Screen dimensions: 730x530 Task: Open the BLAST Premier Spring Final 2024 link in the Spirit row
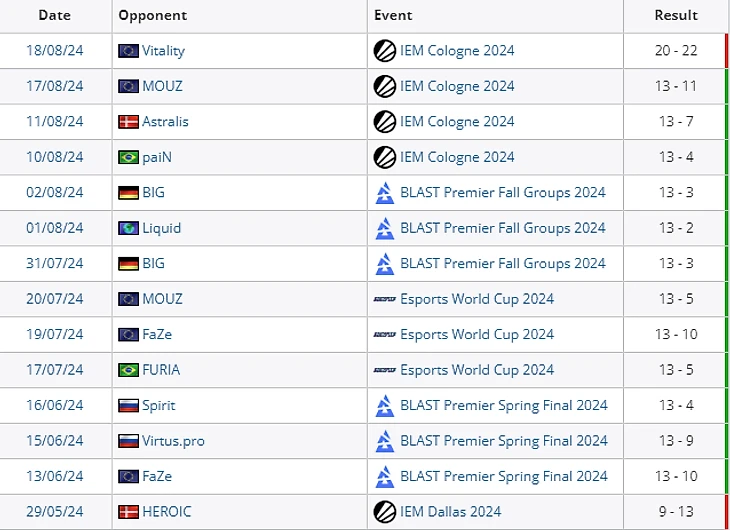click(x=503, y=405)
